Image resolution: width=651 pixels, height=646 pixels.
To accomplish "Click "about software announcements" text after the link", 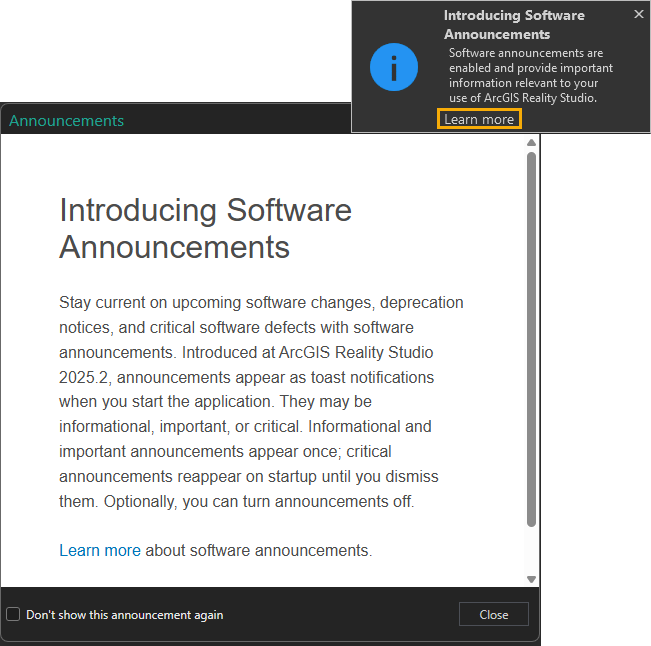I will (257, 550).
